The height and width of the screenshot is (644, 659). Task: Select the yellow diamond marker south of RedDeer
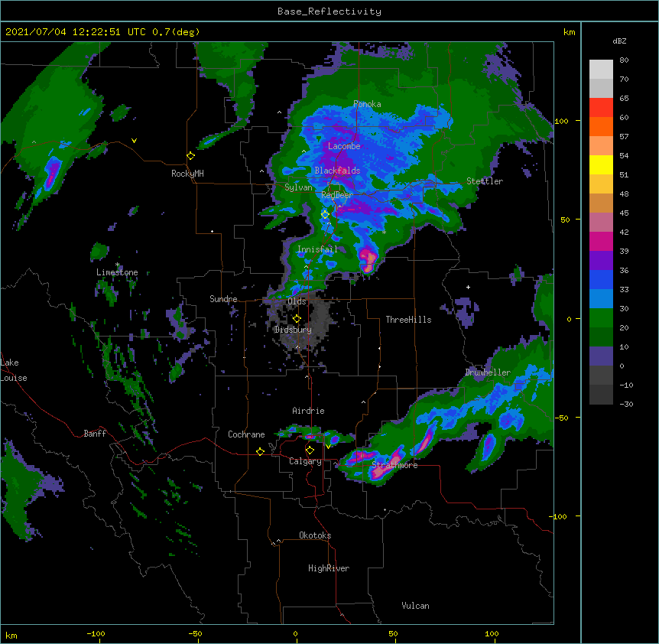tap(325, 215)
